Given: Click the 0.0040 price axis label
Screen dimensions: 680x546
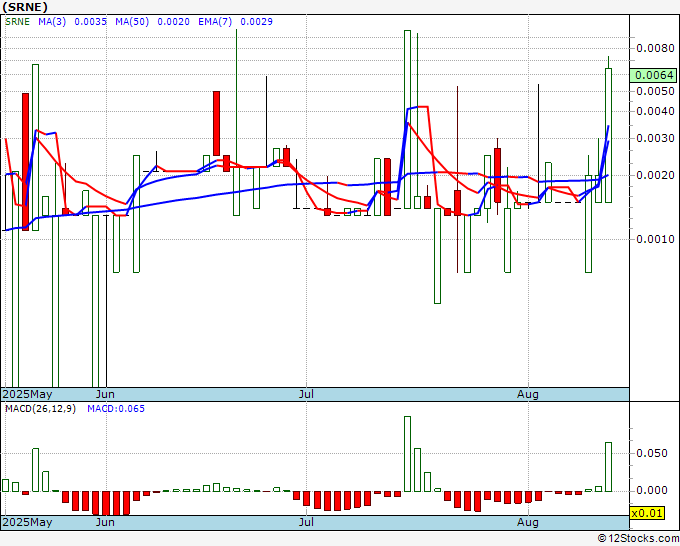Looking at the screenshot, I should [x=655, y=111].
